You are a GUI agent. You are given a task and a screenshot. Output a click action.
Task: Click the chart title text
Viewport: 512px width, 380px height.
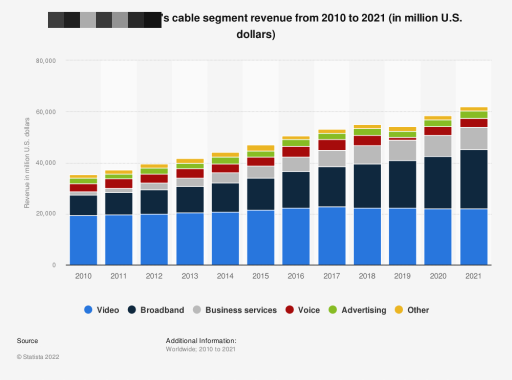255,26
